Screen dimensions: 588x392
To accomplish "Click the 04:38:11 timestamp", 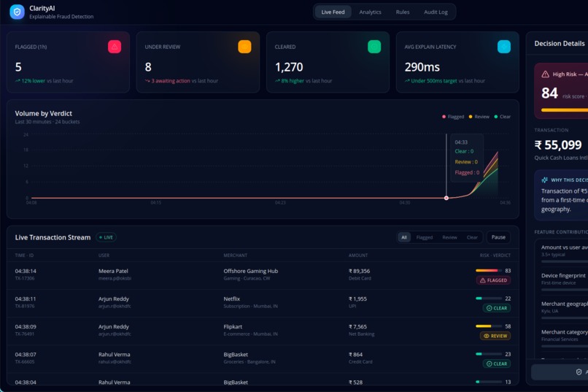I will tap(26, 299).
